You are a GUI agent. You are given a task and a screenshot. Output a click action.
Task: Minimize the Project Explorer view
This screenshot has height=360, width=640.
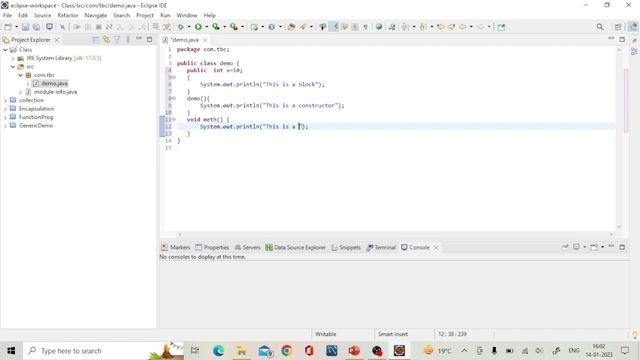click(x=139, y=39)
